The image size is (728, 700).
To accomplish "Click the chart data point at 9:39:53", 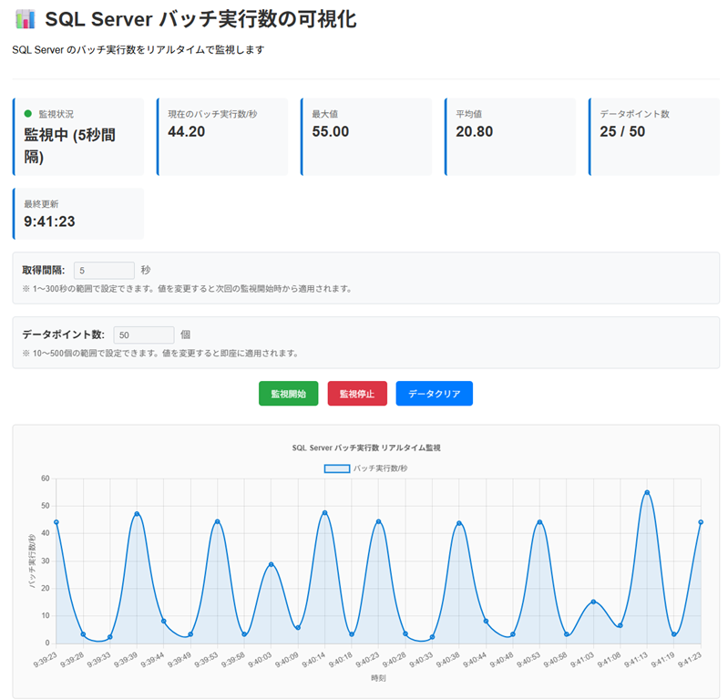I will [x=217, y=521].
